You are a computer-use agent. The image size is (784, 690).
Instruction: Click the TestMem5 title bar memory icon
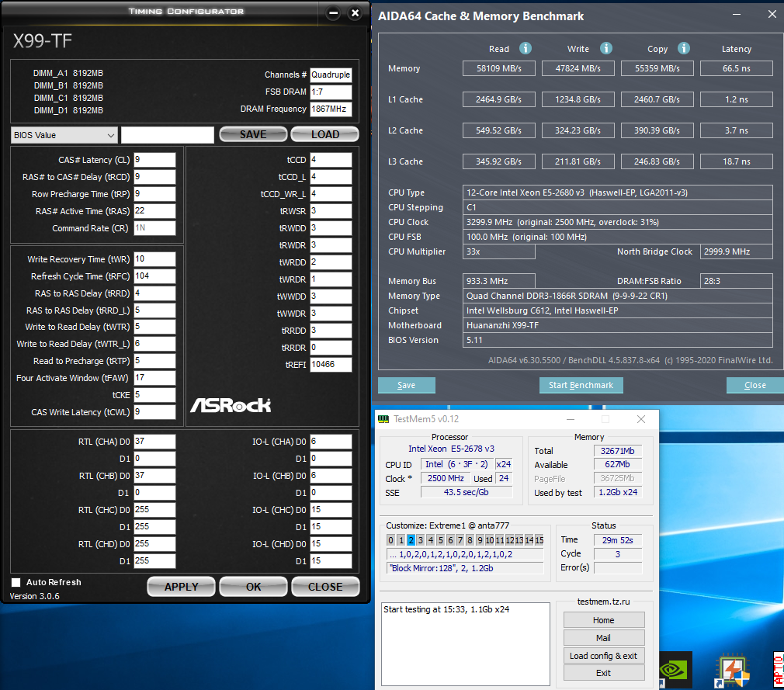[x=383, y=419]
